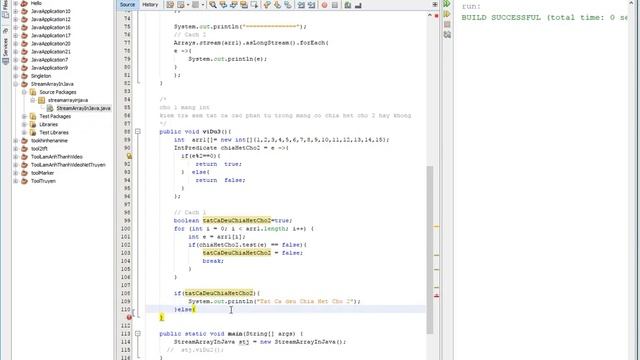The height and width of the screenshot is (360, 640).
Task: Show hint lightbulb on line 91
Action: (x=129, y=156)
